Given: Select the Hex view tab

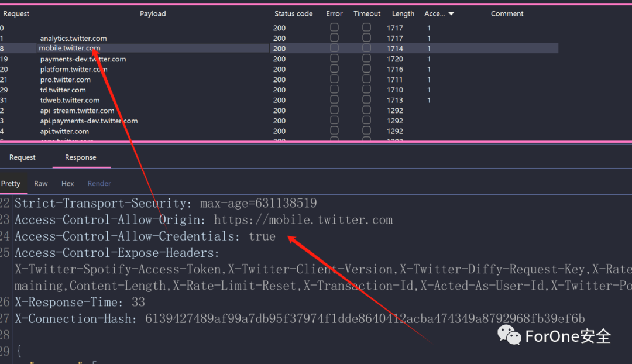Looking at the screenshot, I should coord(68,183).
